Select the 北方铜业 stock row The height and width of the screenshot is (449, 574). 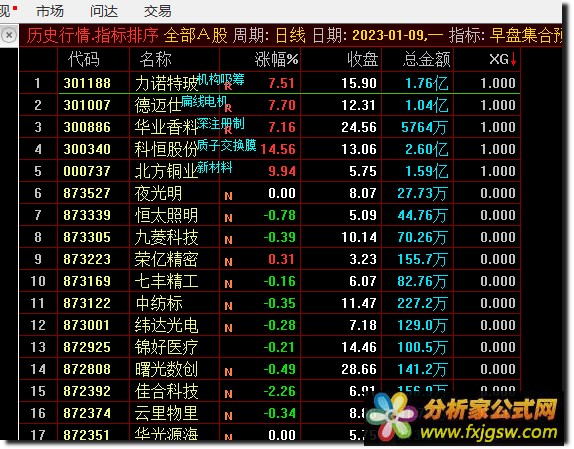[270, 171]
